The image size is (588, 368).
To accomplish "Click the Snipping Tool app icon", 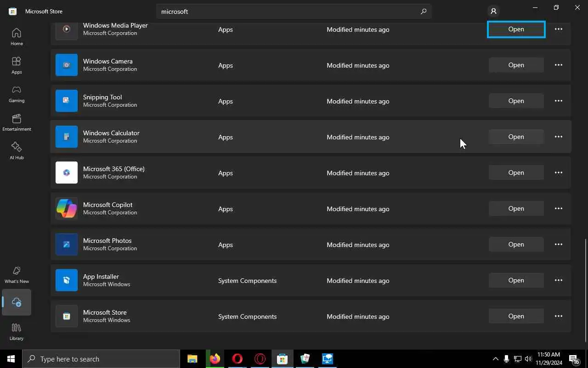I will (67, 101).
